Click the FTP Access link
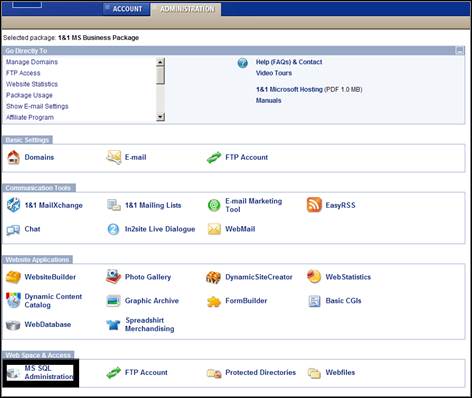472x398 pixels. (x=23, y=73)
